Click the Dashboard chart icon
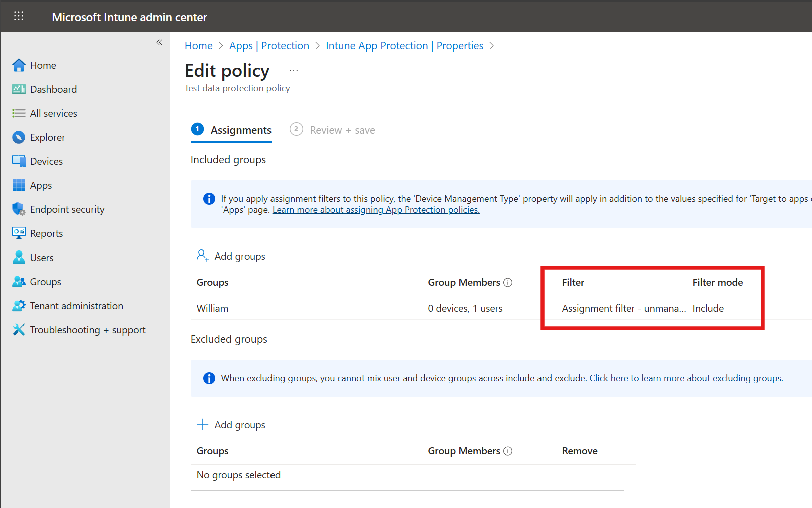 click(19, 89)
